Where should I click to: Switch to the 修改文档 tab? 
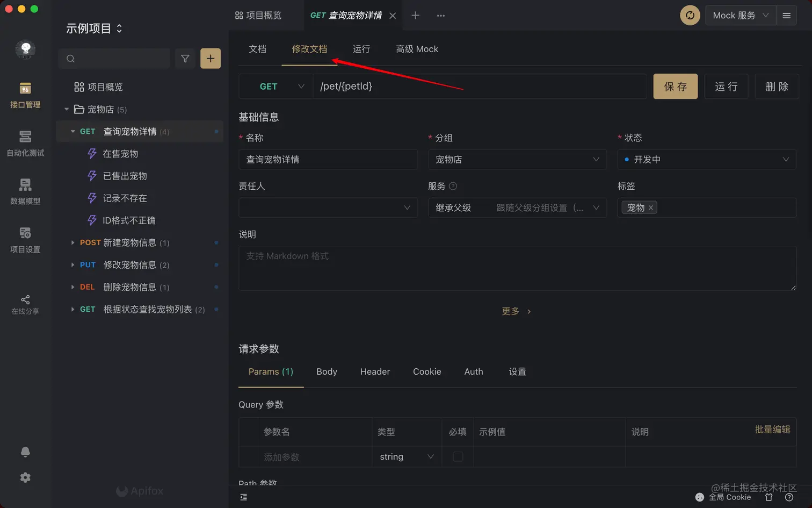coord(309,49)
